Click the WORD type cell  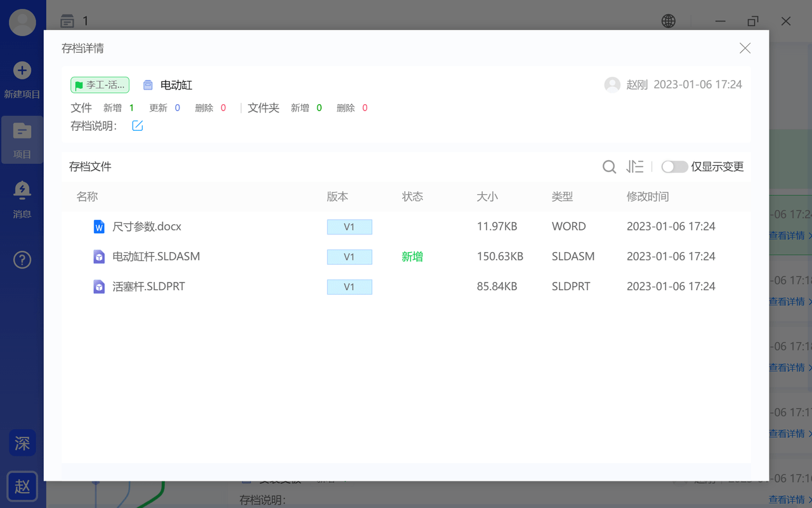click(569, 227)
